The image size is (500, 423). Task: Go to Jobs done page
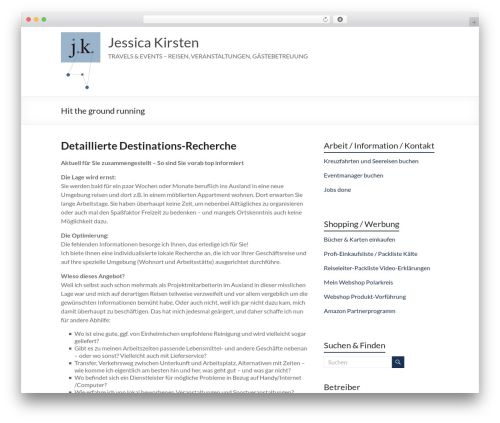[x=337, y=190]
